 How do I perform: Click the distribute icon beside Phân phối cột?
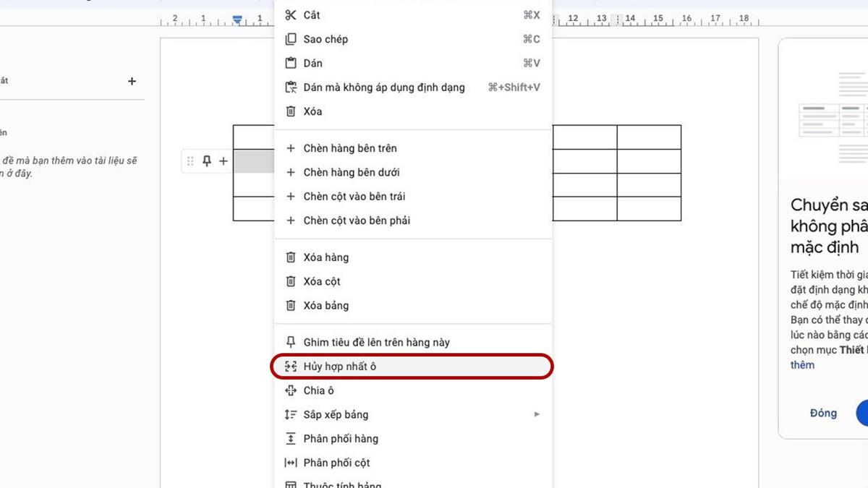click(290, 463)
